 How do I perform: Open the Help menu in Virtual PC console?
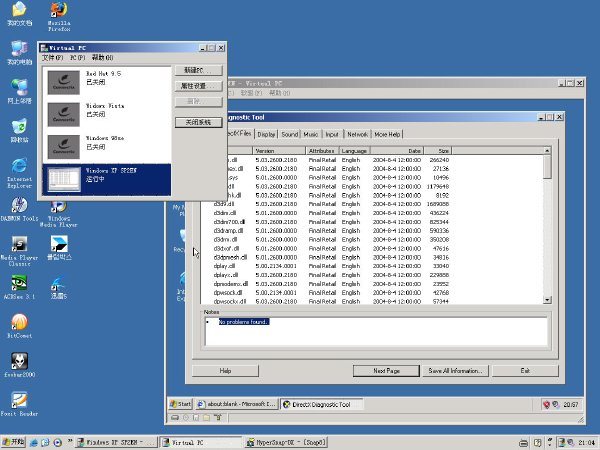103,58
